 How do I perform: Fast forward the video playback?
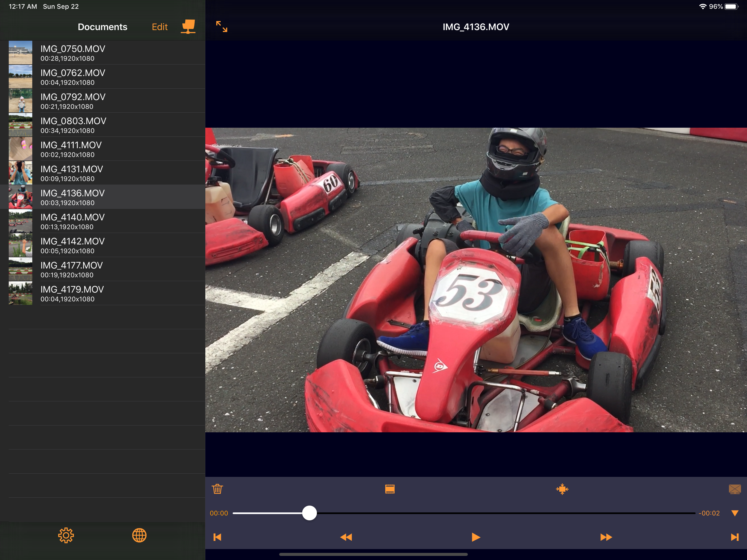pyautogui.click(x=606, y=537)
